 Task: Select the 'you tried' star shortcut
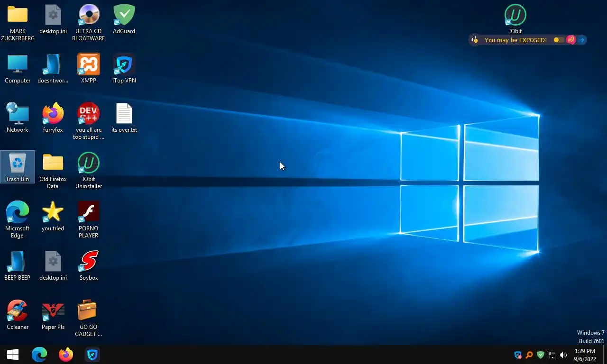pyautogui.click(x=53, y=217)
